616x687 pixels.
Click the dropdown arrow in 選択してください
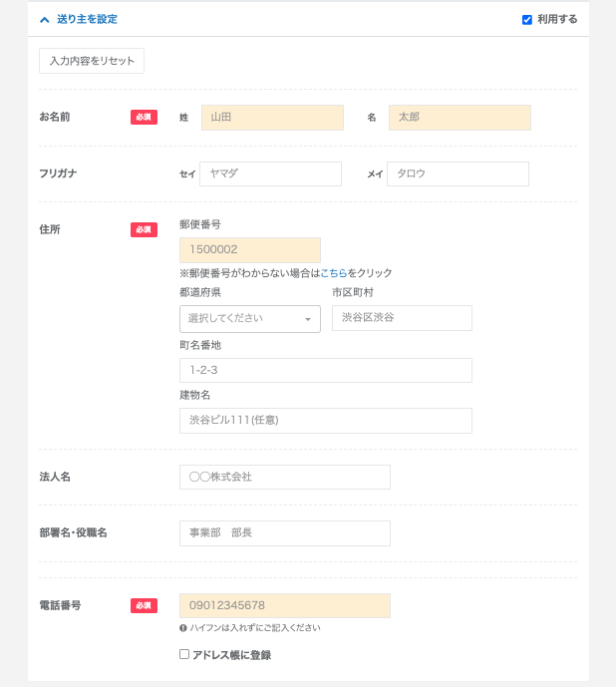308,319
